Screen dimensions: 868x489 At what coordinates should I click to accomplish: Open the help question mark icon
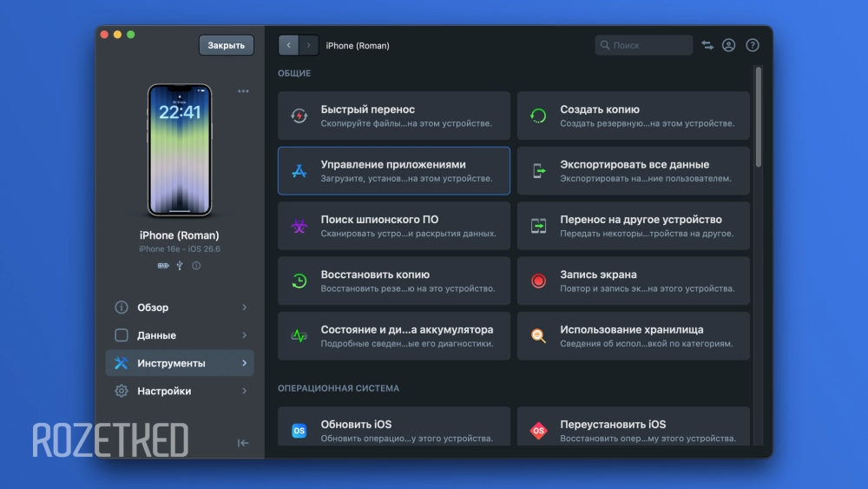pos(753,45)
